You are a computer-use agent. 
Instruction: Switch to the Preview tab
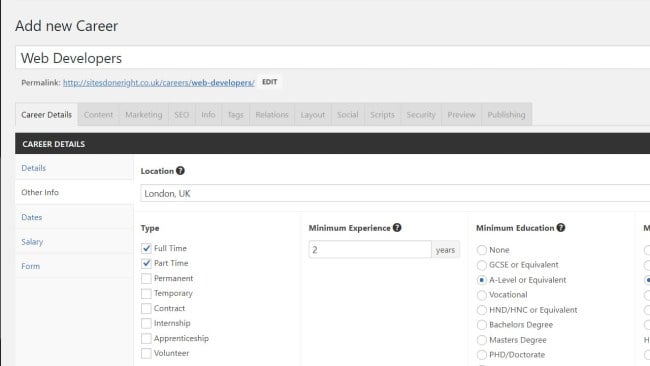point(461,115)
